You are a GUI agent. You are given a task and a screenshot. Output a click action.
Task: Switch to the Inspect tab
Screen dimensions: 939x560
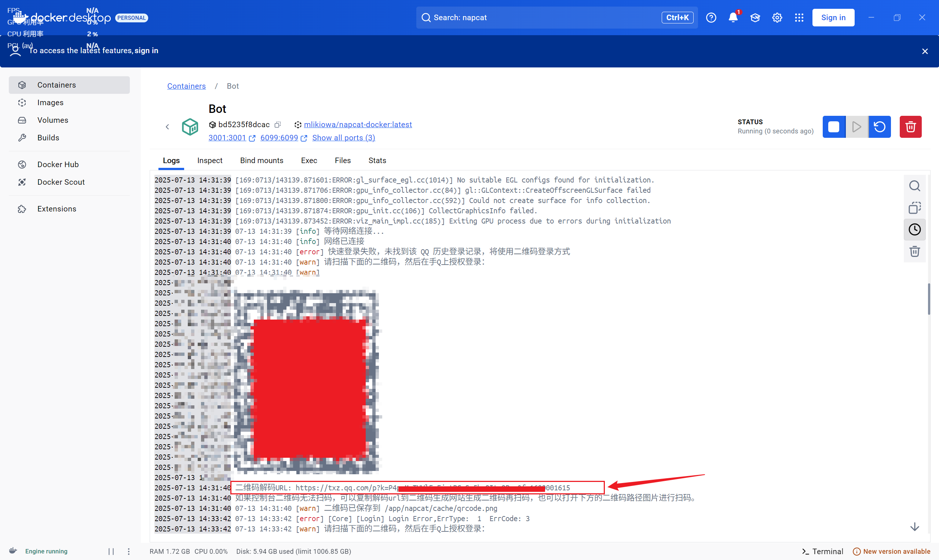(x=209, y=161)
